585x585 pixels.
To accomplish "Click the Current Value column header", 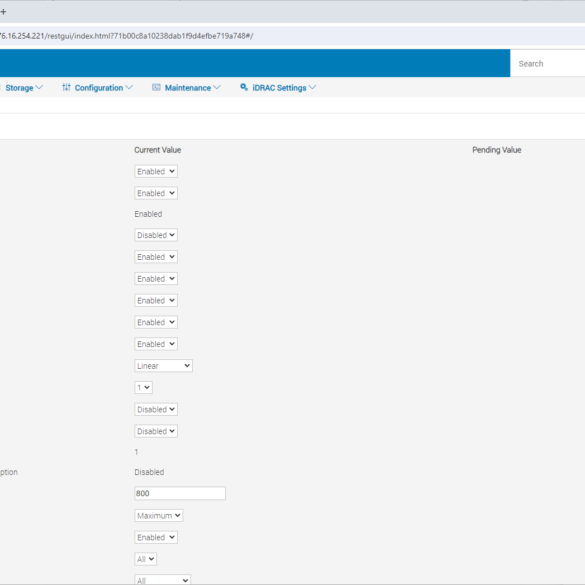I will click(157, 150).
